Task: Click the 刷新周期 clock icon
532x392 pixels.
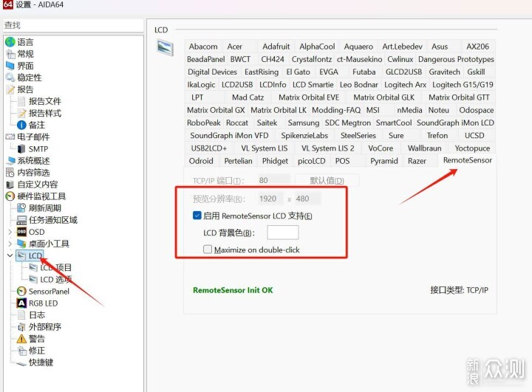Action: point(21,208)
